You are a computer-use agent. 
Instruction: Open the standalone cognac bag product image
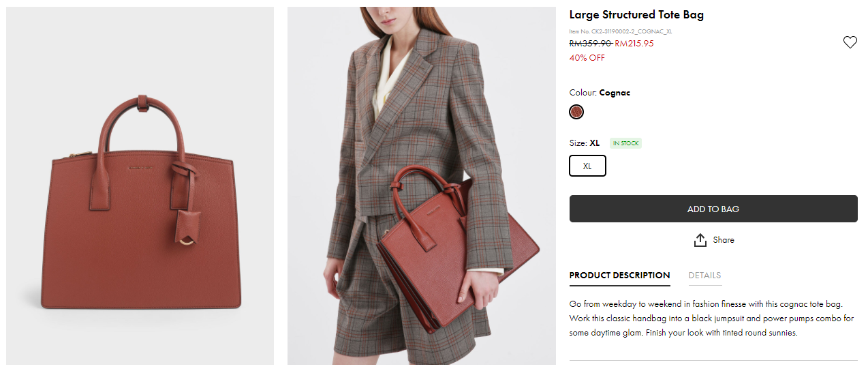tap(140, 185)
